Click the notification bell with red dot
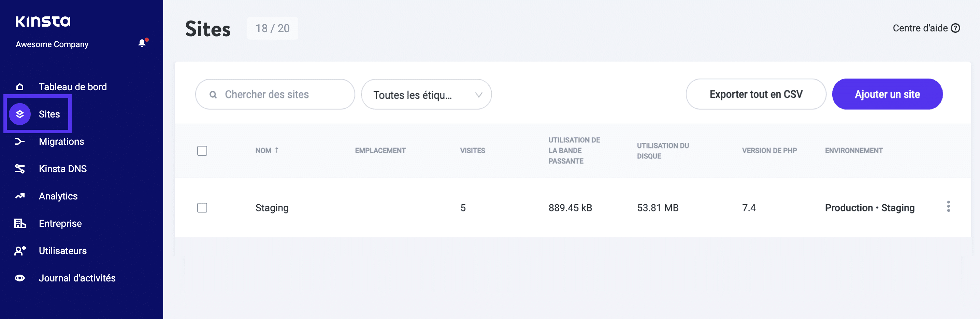980x319 pixels. 142,43
